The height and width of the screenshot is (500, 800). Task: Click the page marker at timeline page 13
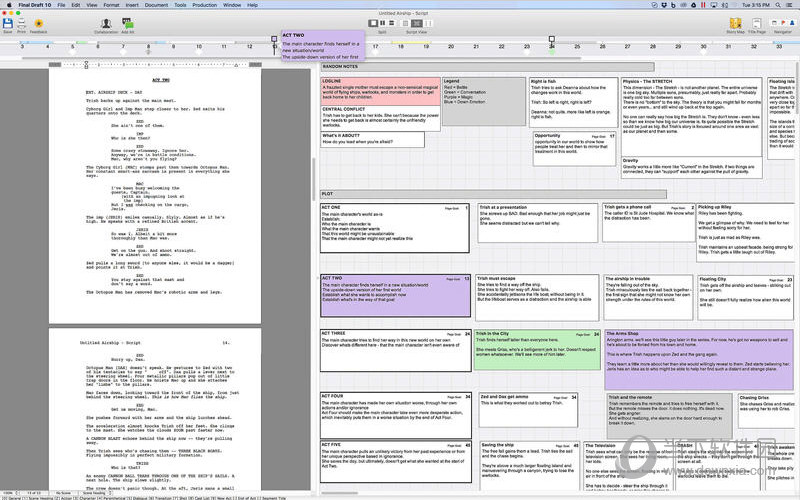tap(274, 39)
